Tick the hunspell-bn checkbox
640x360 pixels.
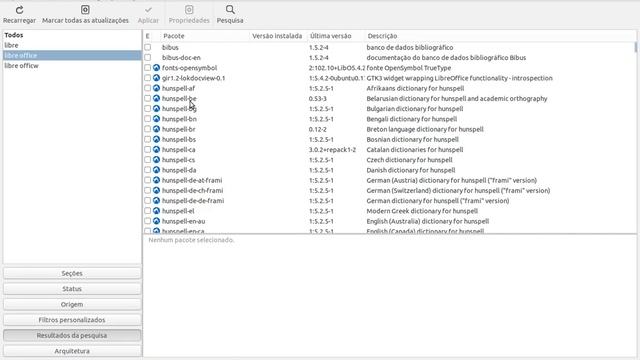pos(147,119)
